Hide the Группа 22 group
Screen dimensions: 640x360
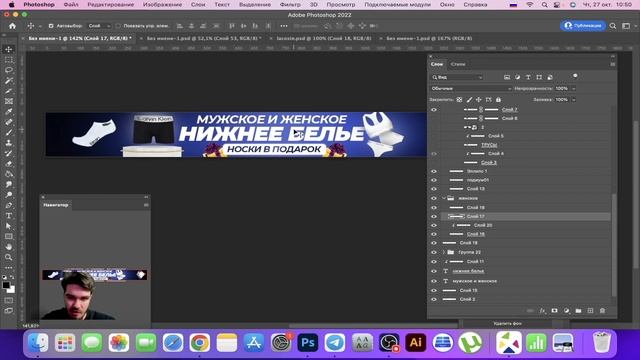[x=433, y=252]
